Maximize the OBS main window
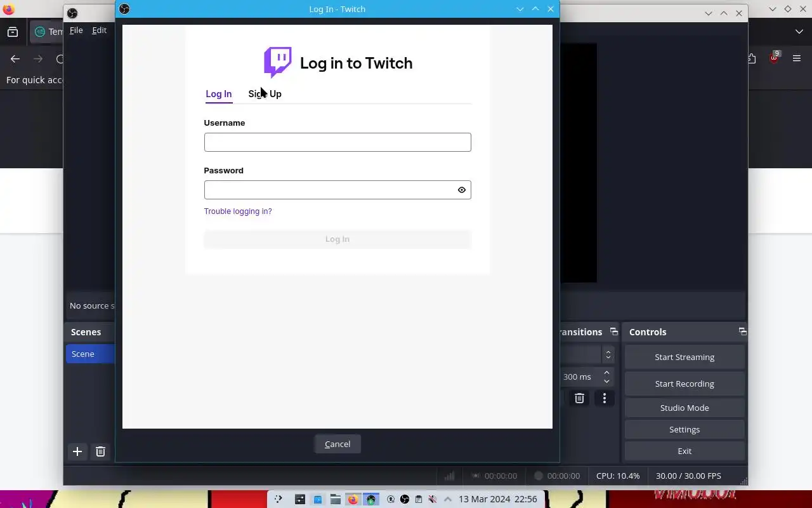This screenshot has height=508, width=812. [724, 13]
